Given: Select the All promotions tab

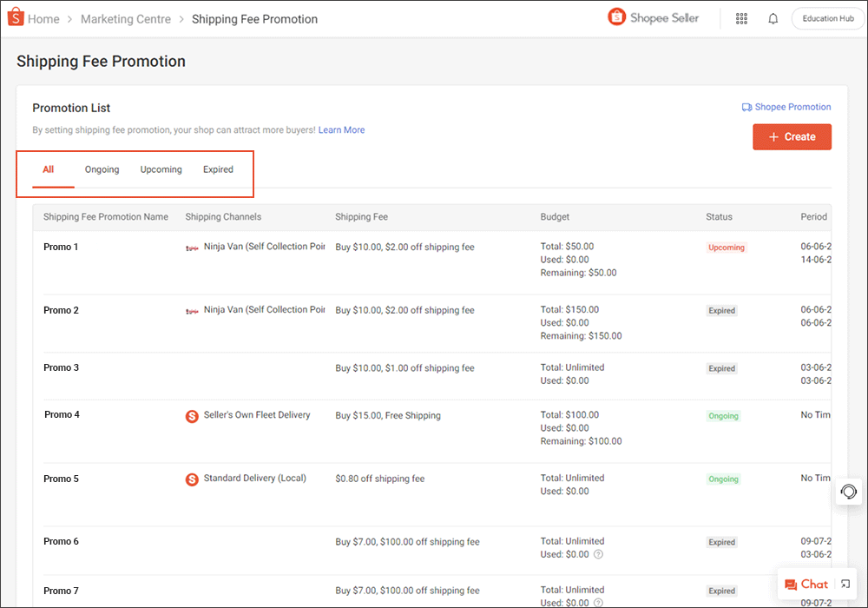Looking at the screenshot, I should (x=49, y=169).
